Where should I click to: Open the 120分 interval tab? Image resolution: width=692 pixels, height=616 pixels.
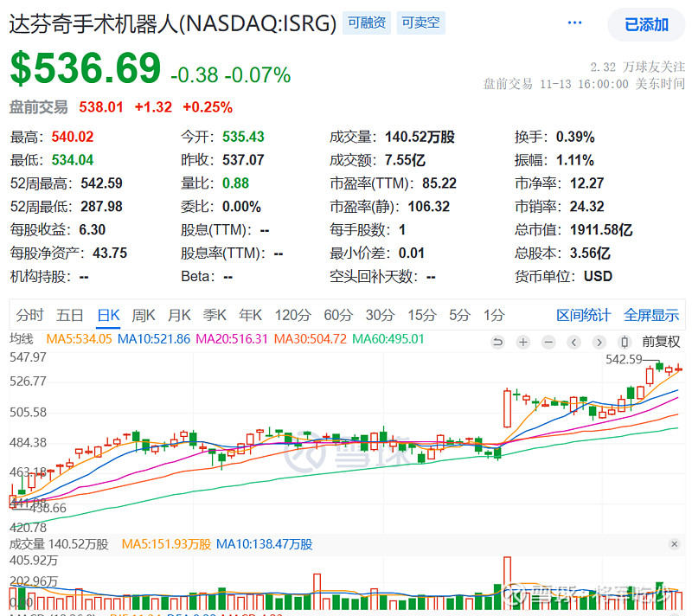point(293,315)
